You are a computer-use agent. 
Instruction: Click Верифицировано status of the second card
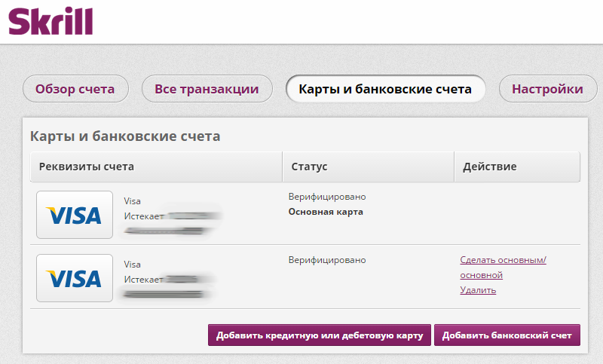(x=327, y=260)
